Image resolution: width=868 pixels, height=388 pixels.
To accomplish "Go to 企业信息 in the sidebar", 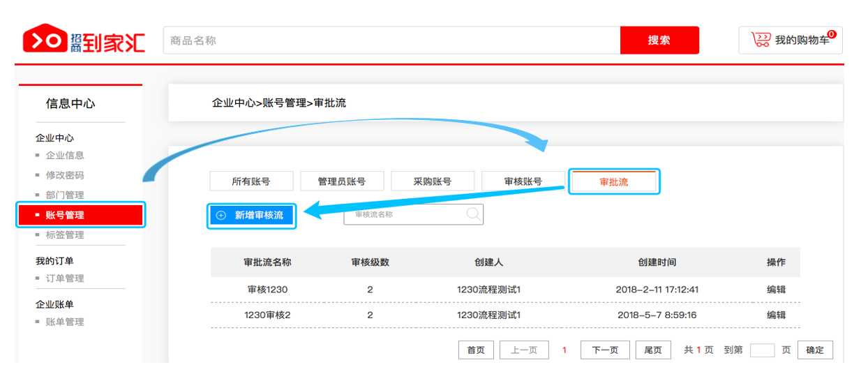I will [65, 156].
